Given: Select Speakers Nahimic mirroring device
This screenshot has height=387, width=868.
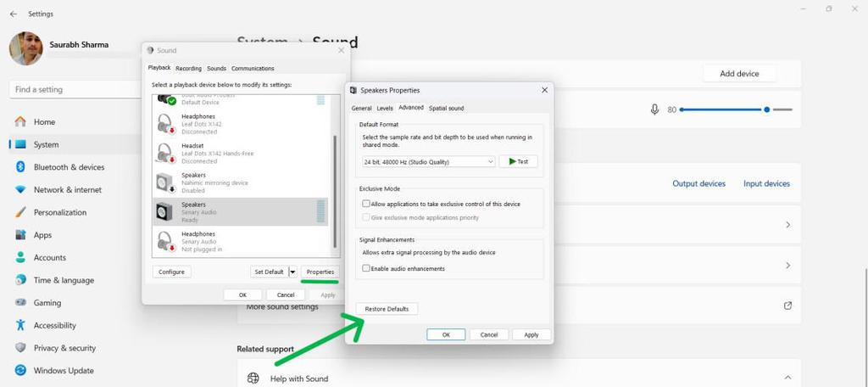Looking at the screenshot, I should (240, 183).
